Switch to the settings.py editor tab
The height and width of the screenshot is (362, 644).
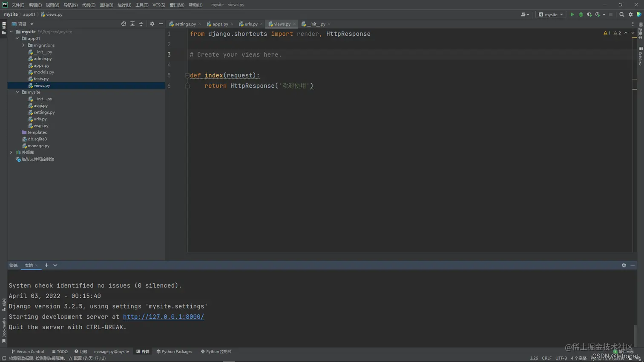185,24
